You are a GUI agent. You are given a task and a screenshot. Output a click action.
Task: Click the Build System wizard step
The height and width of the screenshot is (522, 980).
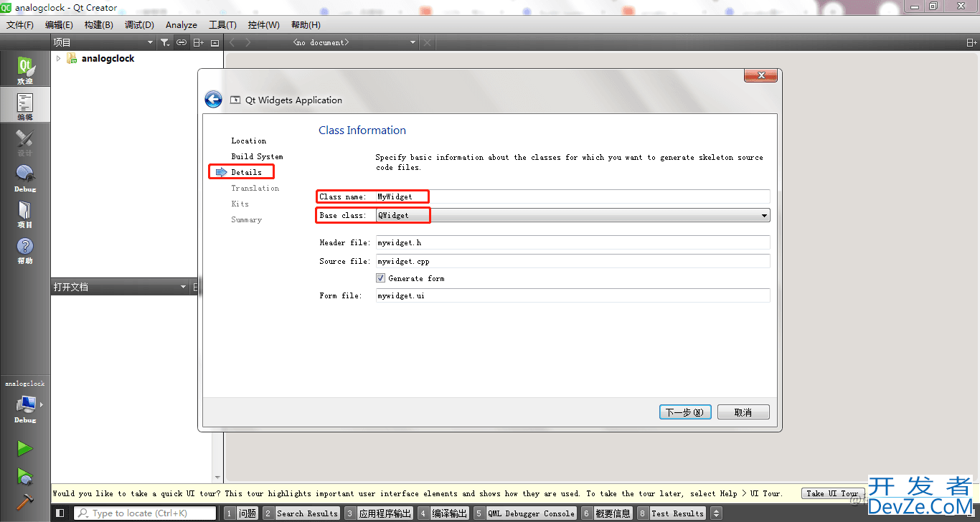coord(257,156)
